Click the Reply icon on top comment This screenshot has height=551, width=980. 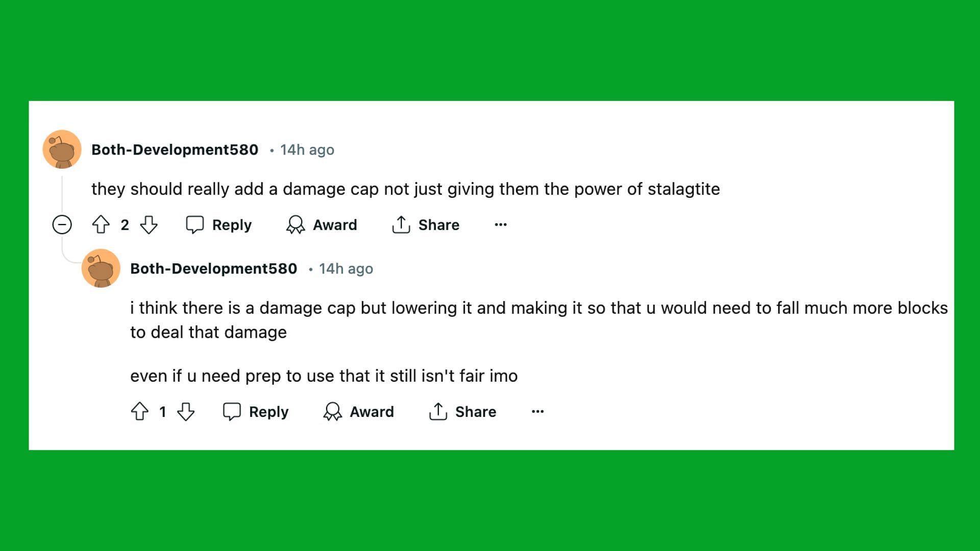click(x=195, y=224)
